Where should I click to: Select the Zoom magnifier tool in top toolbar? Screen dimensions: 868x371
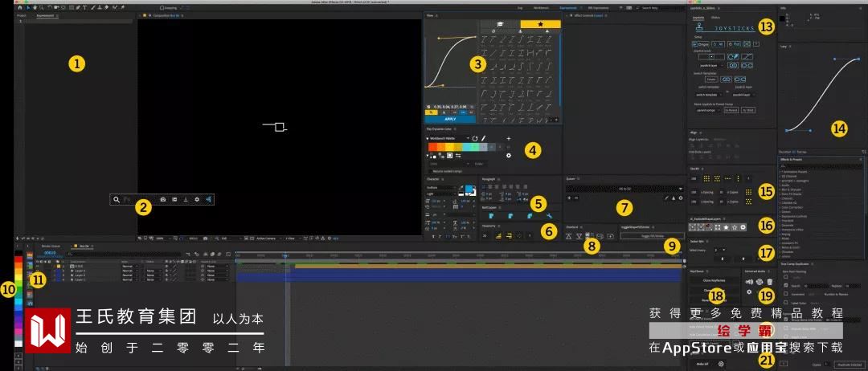pos(42,8)
